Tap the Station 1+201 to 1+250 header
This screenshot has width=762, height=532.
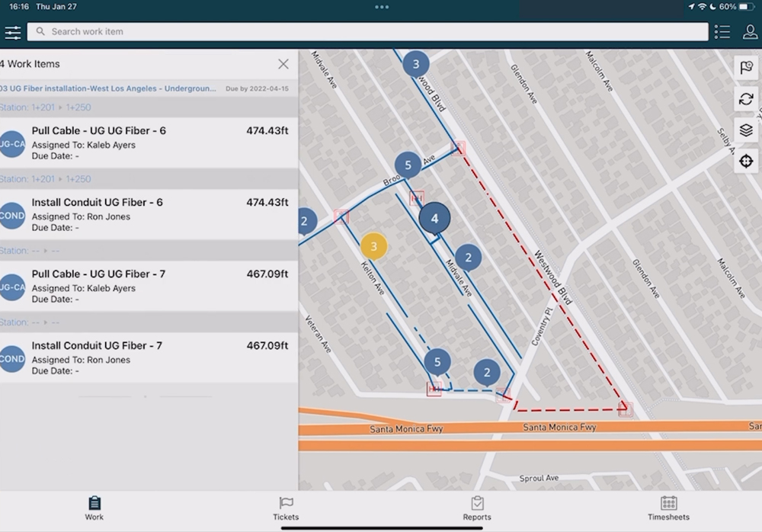46,107
